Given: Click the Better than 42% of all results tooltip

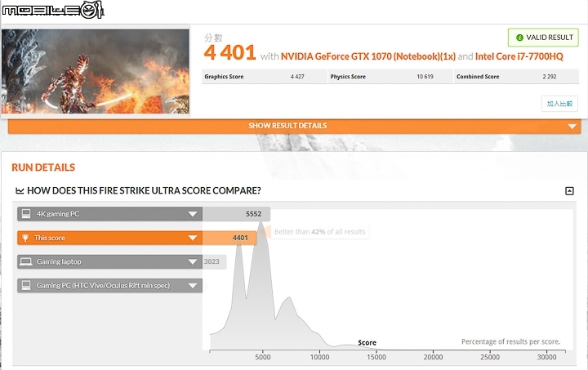Looking at the screenshot, I should (320, 232).
